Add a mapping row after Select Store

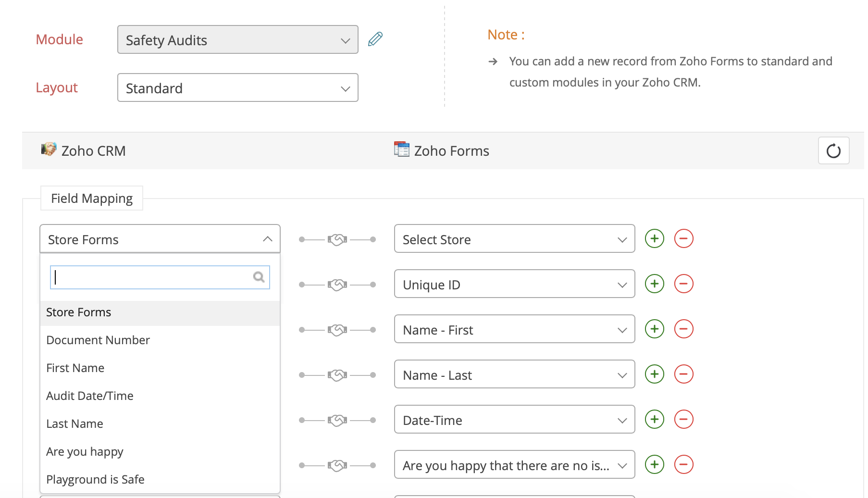coord(654,238)
